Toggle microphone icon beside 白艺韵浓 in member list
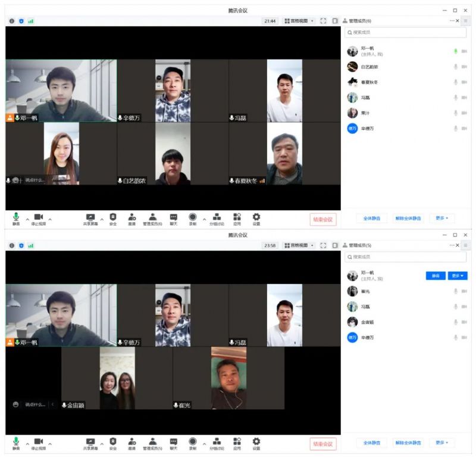Viewport: 476px width, 458px height. pyautogui.click(x=456, y=67)
